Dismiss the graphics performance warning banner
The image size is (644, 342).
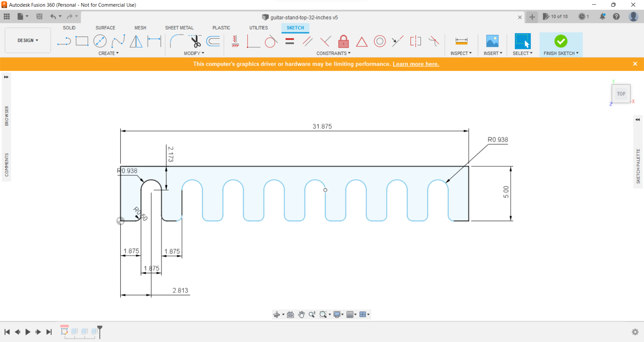[x=635, y=64]
